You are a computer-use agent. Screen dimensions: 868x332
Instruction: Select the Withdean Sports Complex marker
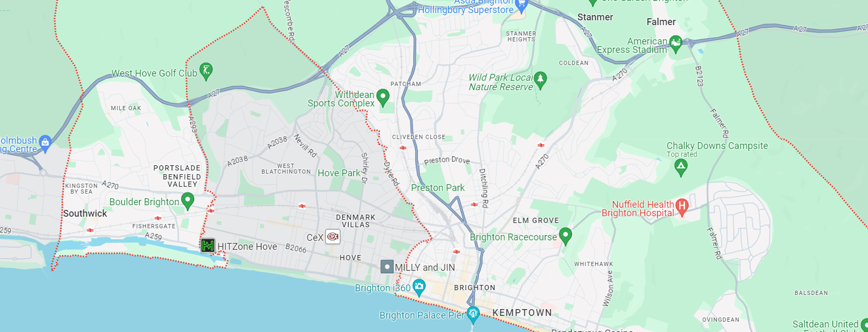pyautogui.click(x=383, y=97)
